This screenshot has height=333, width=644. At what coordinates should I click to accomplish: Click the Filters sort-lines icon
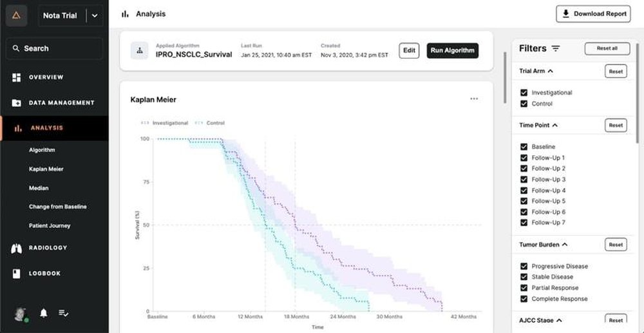[556, 48]
